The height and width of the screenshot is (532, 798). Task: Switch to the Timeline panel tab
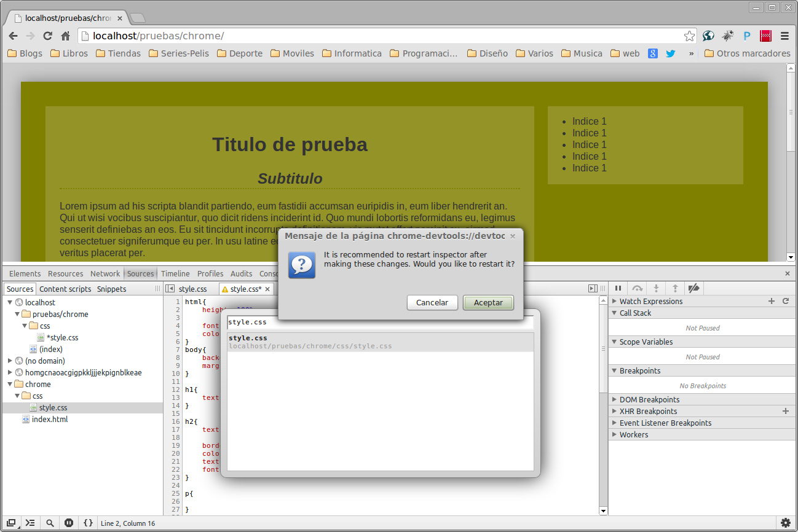[175, 273]
